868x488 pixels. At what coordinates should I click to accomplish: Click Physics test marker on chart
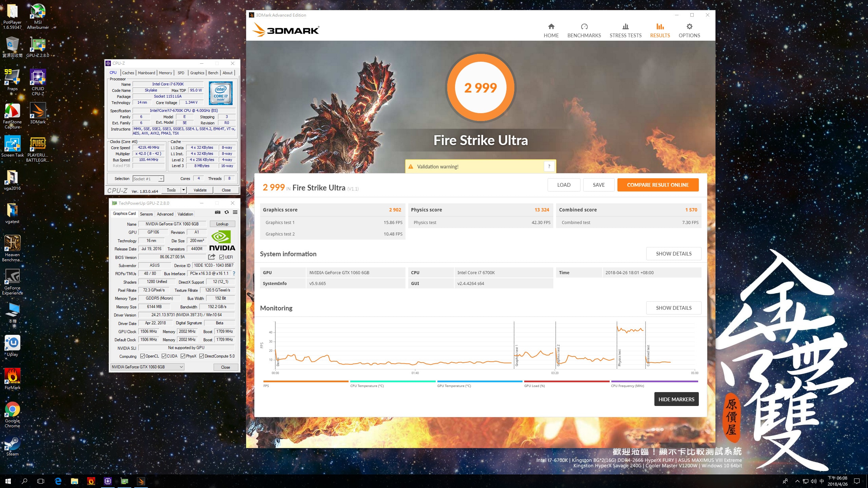(x=619, y=358)
